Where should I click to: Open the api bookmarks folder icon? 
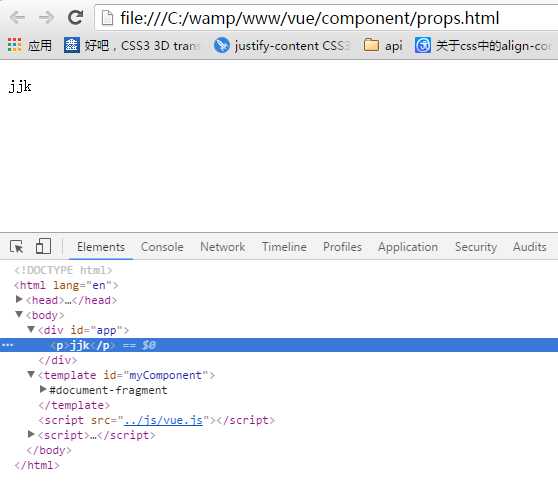(371, 45)
